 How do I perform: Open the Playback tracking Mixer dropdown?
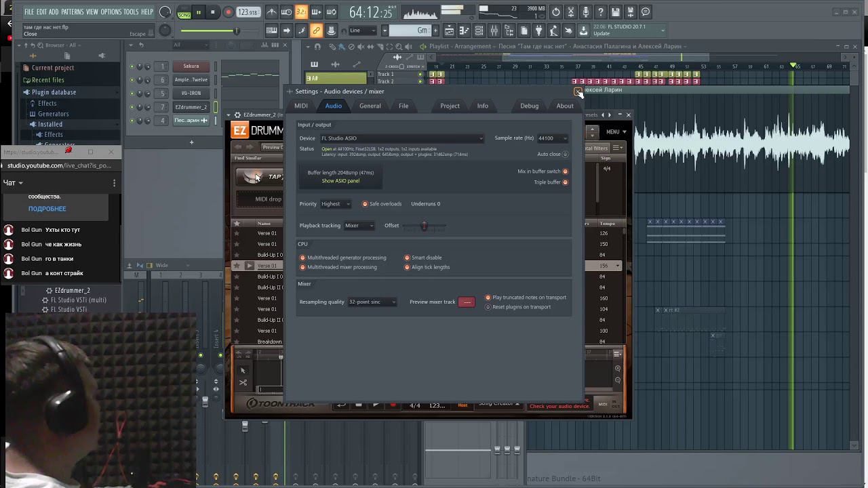[x=359, y=226]
